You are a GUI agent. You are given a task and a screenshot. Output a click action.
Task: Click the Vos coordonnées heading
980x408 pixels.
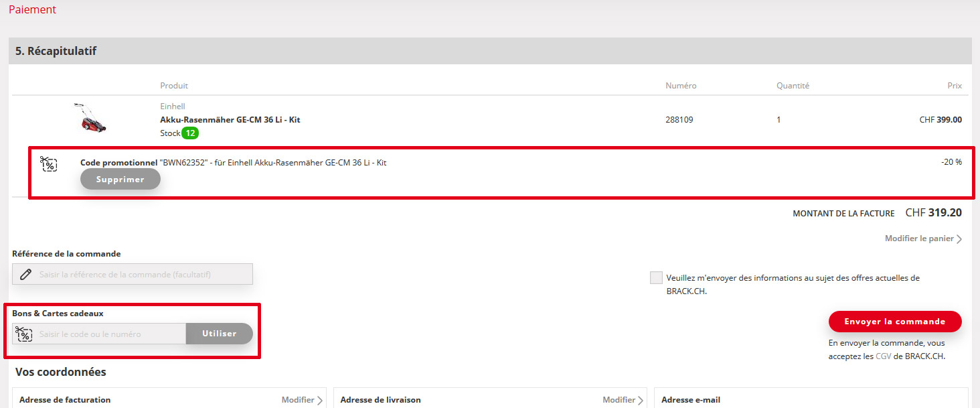pos(61,372)
